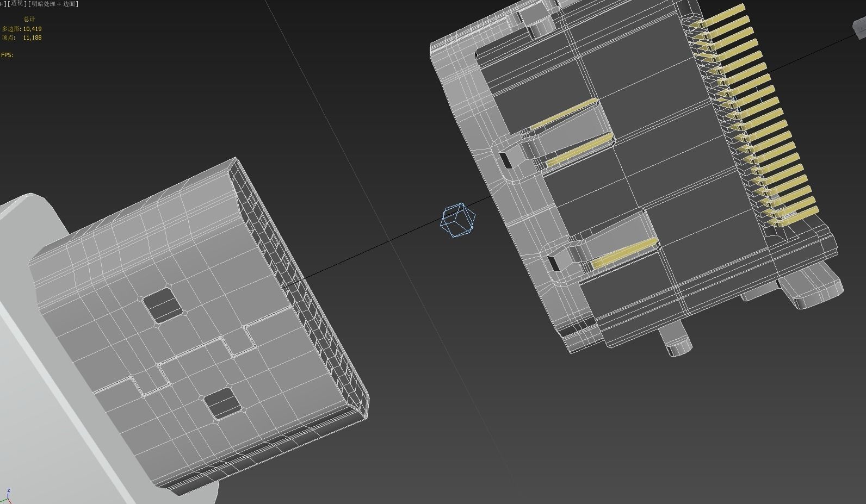The width and height of the screenshot is (866, 504).
Task: Click the 顶点: 11,188 statistic text
Action: (x=22, y=38)
